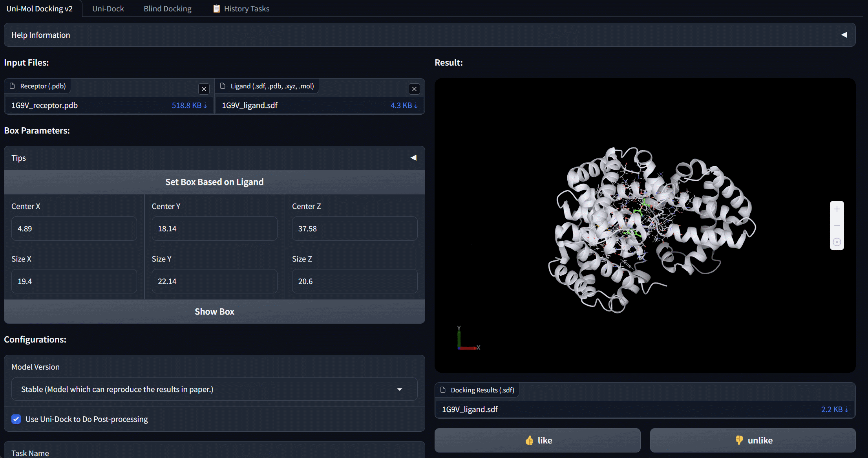This screenshot has width=868, height=458.
Task: Toggle Use Uni-Dock Post-processing checkbox
Action: (x=16, y=419)
